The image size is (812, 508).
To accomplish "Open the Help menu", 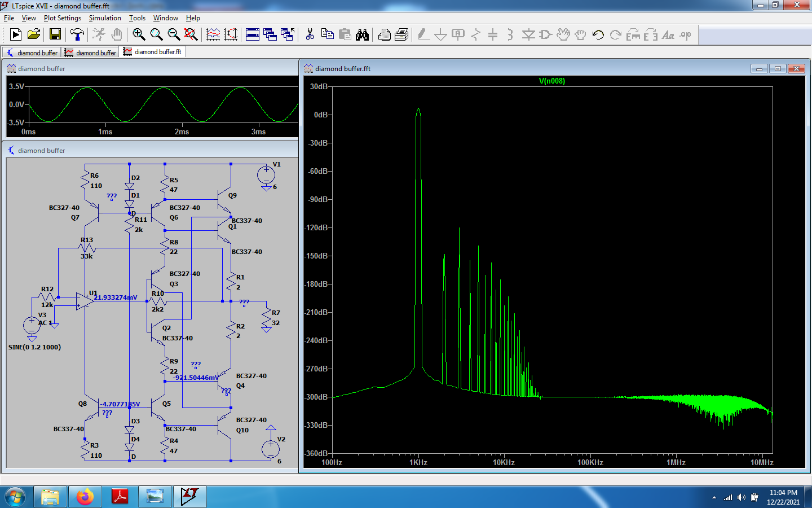I will (193, 18).
